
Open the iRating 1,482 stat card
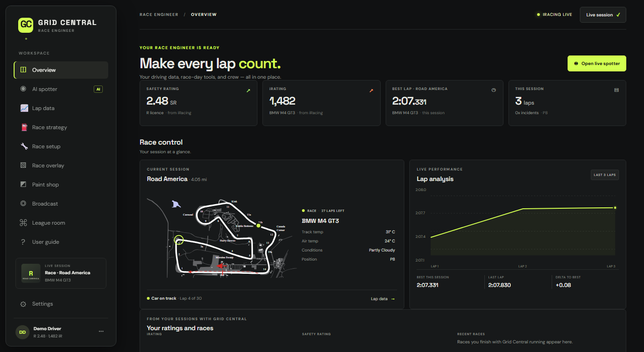pyautogui.click(x=321, y=103)
